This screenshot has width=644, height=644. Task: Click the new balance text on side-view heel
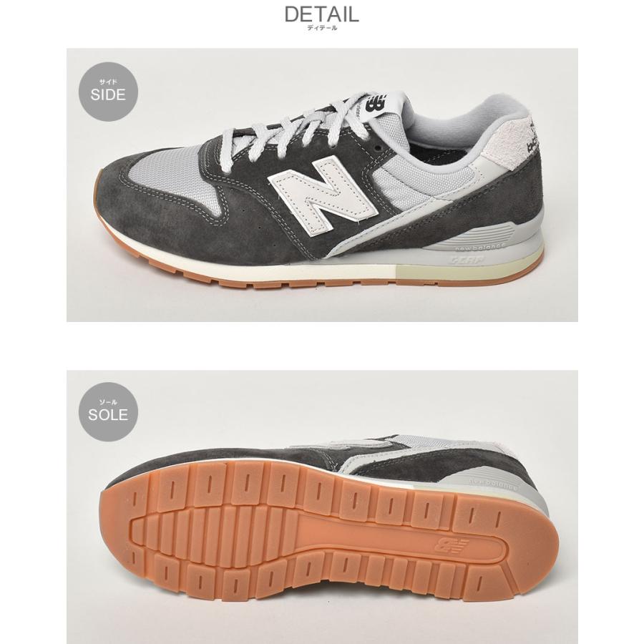pyautogui.click(x=480, y=247)
